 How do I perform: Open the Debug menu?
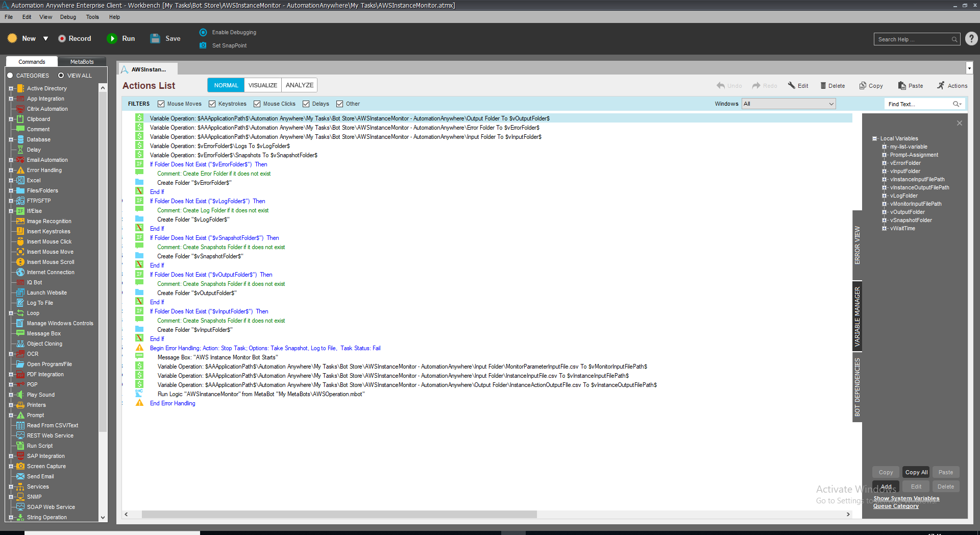[x=68, y=17]
